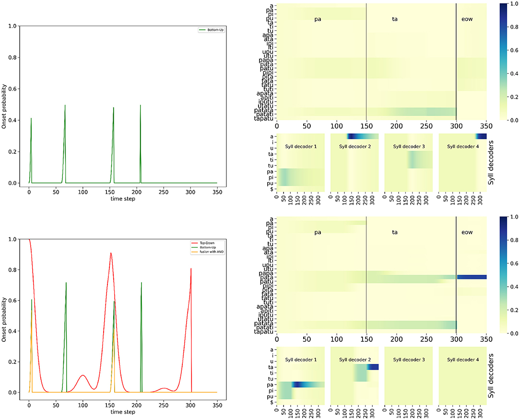Select the colorbar beside the upper word heatmap
This screenshot has width=520, height=420.
click(x=503, y=62)
